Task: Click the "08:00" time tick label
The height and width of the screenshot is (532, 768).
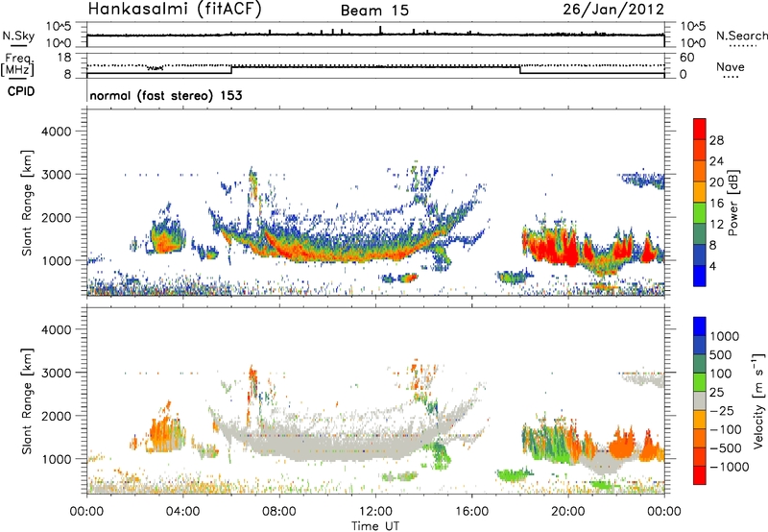Action: tap(279, 512)
